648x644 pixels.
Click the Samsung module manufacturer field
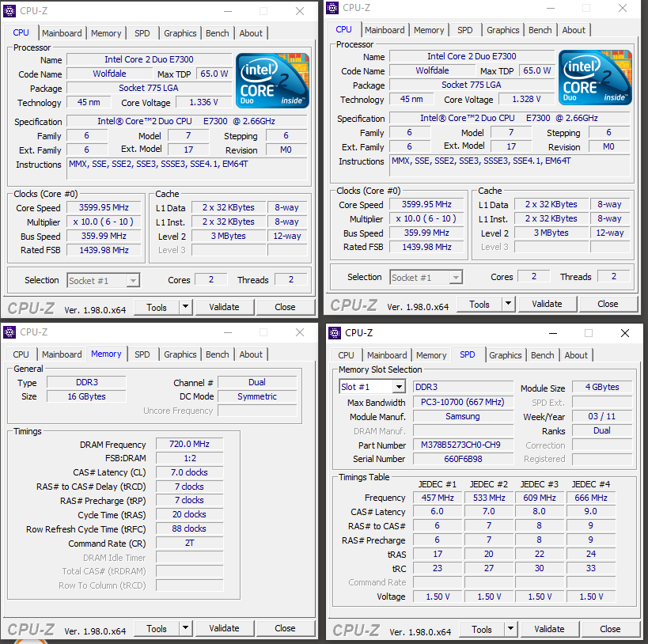pyautogui.click(x=463, y=416)
